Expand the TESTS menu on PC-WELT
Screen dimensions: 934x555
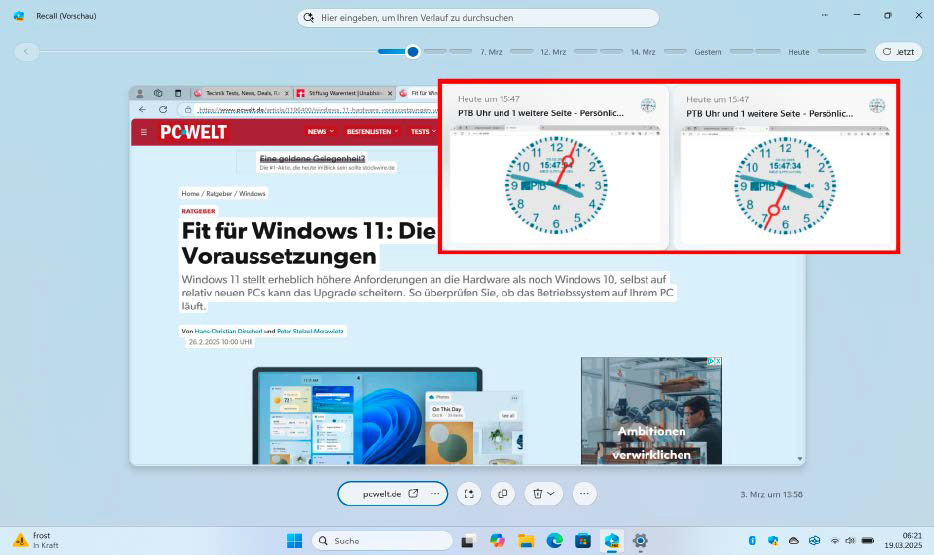pos(423,132)
